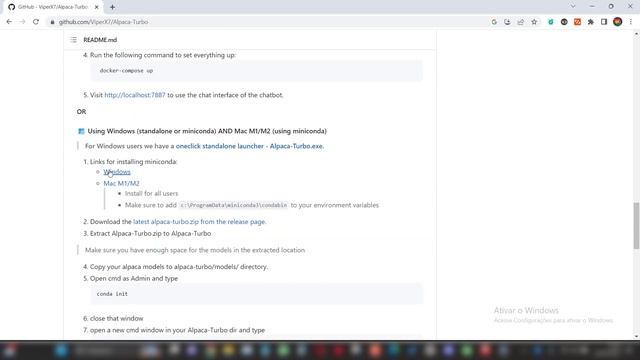Viewport: 640px width, 360px height.
Task: Click the README.md file label
Action: pyautogui.click(x=100, y=40)
